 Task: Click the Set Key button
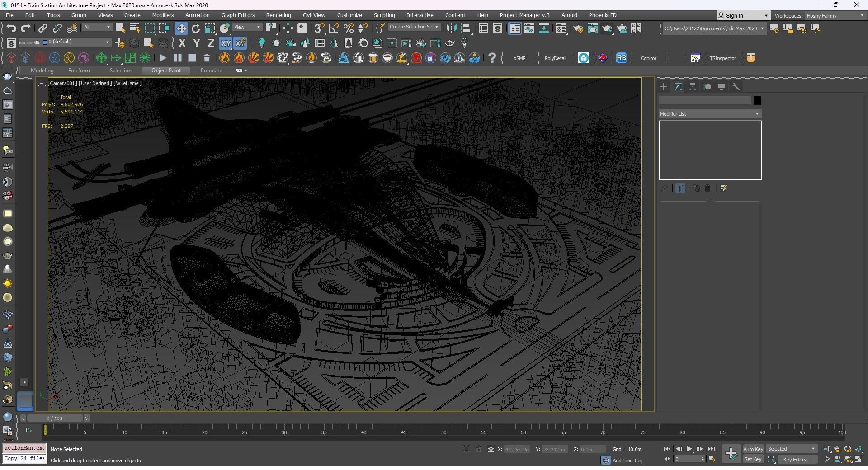(x=753, y=460)
